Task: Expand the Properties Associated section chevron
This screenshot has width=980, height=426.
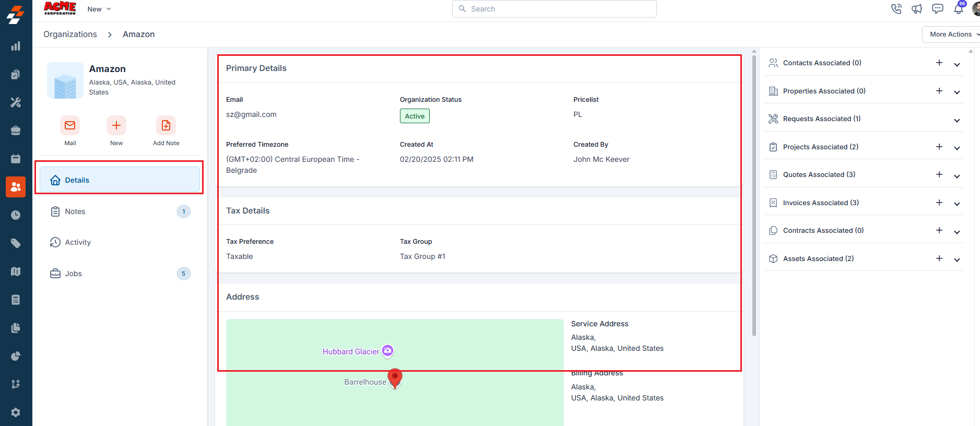Action: coord(957,92)
